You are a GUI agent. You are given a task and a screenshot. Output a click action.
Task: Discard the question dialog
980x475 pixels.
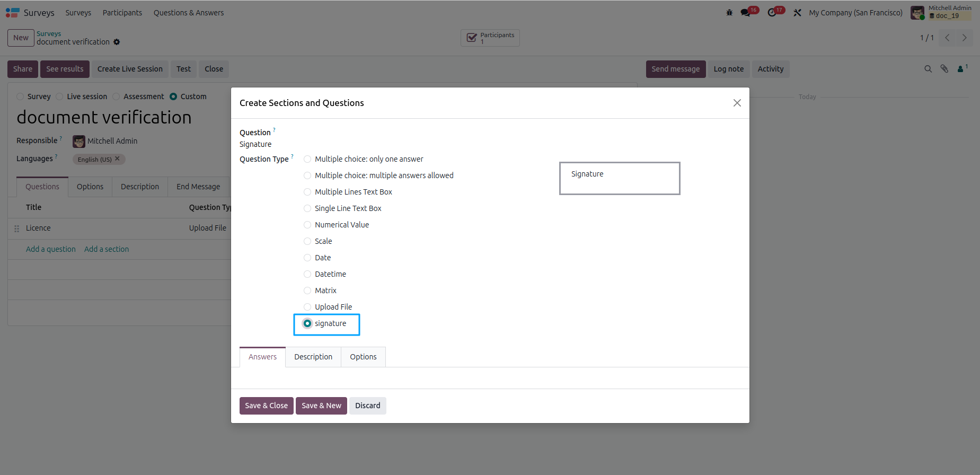[368, 406]
